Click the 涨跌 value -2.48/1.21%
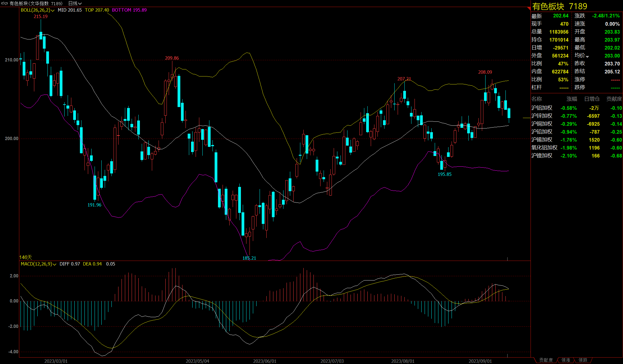The height and width of the screenshot is (364, 623). click(606, 16)
